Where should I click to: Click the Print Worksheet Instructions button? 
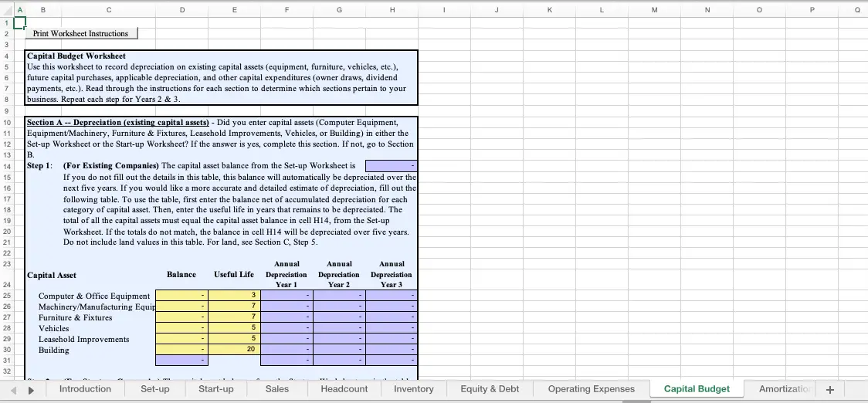coord(81,33)
